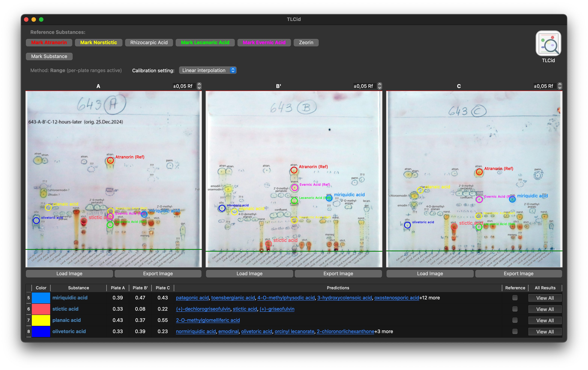Check the Reference box in the stictic acid row
The height and width of the screenshot is (370, 588).
[x=515, y=309]
